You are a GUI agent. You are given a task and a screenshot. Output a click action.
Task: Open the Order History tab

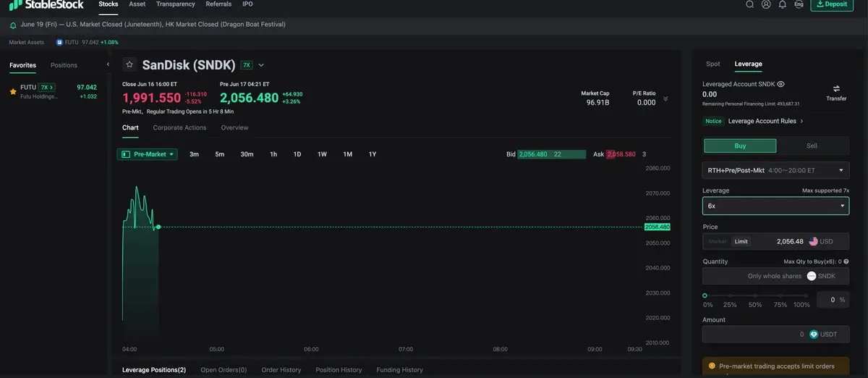[x=281, y=370]
